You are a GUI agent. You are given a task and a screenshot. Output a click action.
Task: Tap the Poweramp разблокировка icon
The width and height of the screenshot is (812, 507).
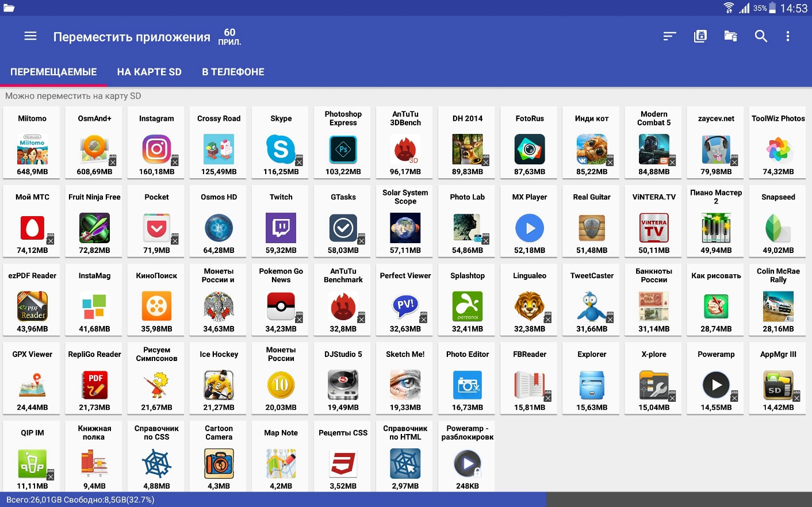(x=468, y=464)
